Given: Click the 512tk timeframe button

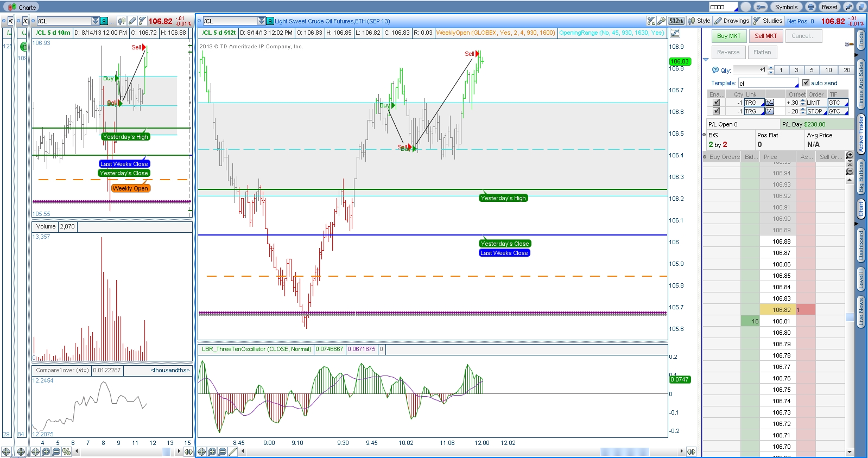Looking at the screenshot, I should click(x=676, y=21).
